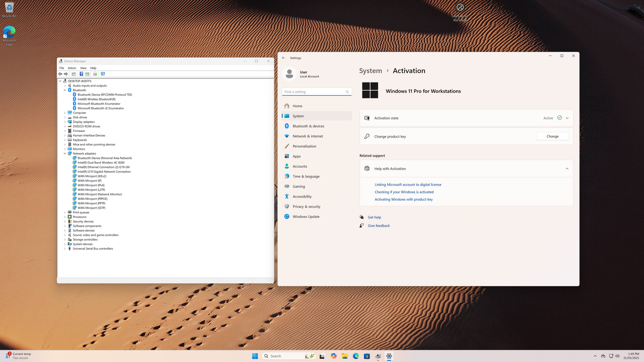Open the Action menu in Device Manager
Screen dimensions: 644x362
tap(72, 68)
